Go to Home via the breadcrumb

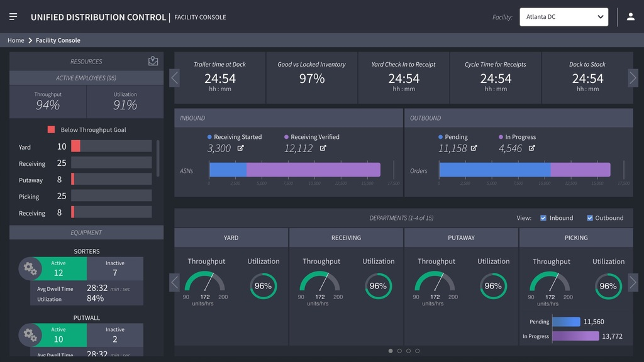15,40
